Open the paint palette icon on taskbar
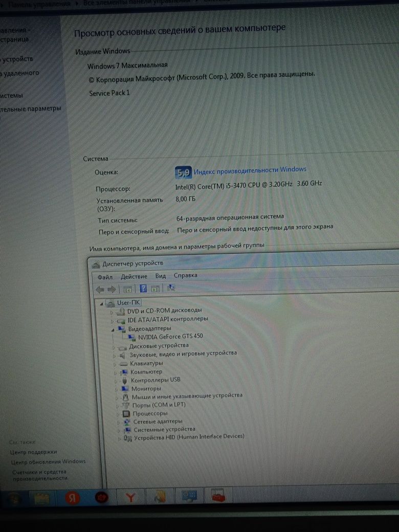This screenshot has height=532, width=399. pyautogui.click(x=160, y=497)
